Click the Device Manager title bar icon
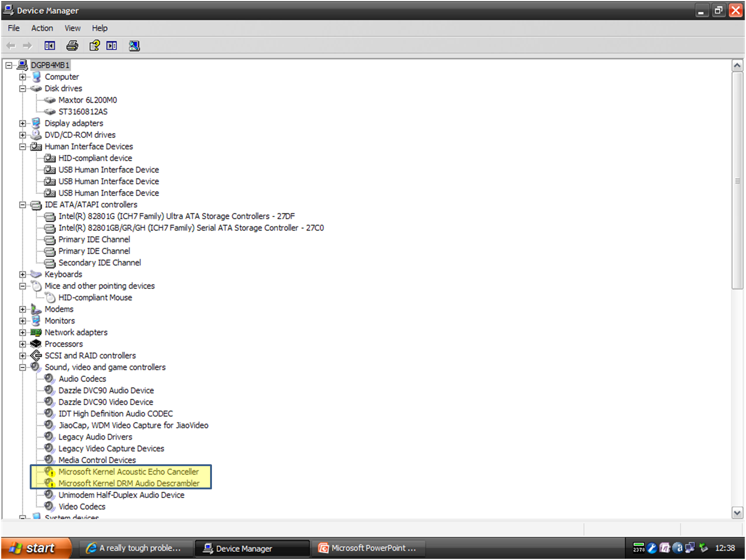The width and height of the screenshot is (746, 560). click(8, 10)
